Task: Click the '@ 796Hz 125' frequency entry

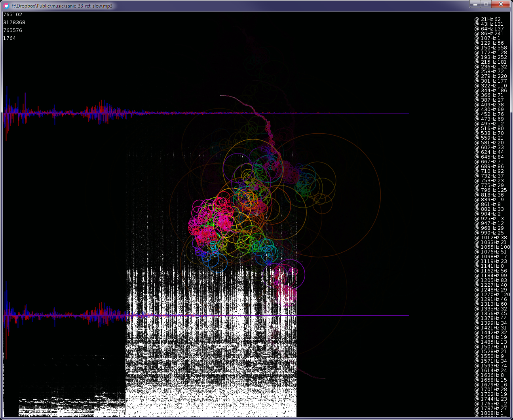Action: pyautogui.click(x=491, y=190)
